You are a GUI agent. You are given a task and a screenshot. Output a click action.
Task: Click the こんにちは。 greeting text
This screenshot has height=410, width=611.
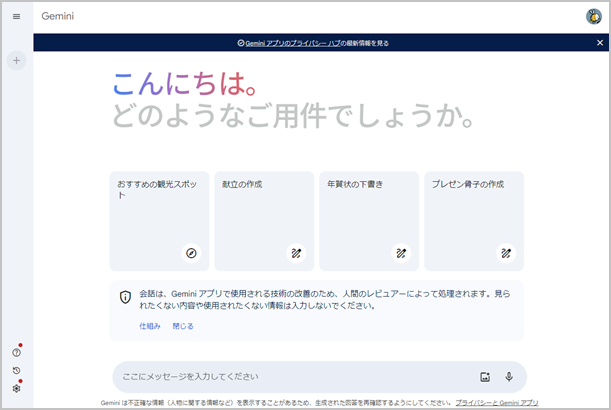(x=184, y=83)
